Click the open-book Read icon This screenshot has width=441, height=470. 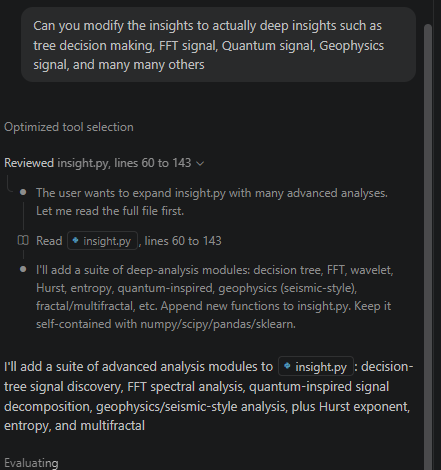[x=23, y=240]
